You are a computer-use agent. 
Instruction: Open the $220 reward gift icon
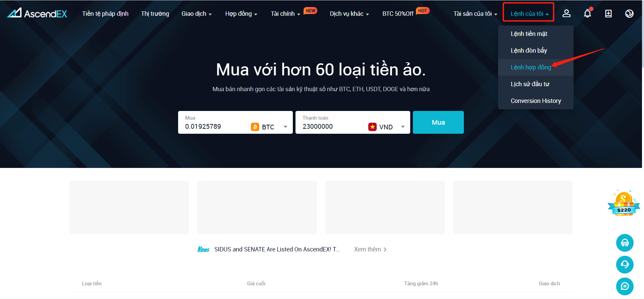624,203
